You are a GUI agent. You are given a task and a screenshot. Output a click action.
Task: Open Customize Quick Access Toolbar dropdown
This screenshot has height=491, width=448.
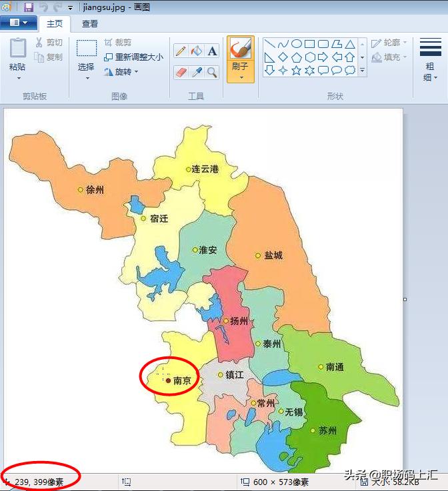point(71,8)
